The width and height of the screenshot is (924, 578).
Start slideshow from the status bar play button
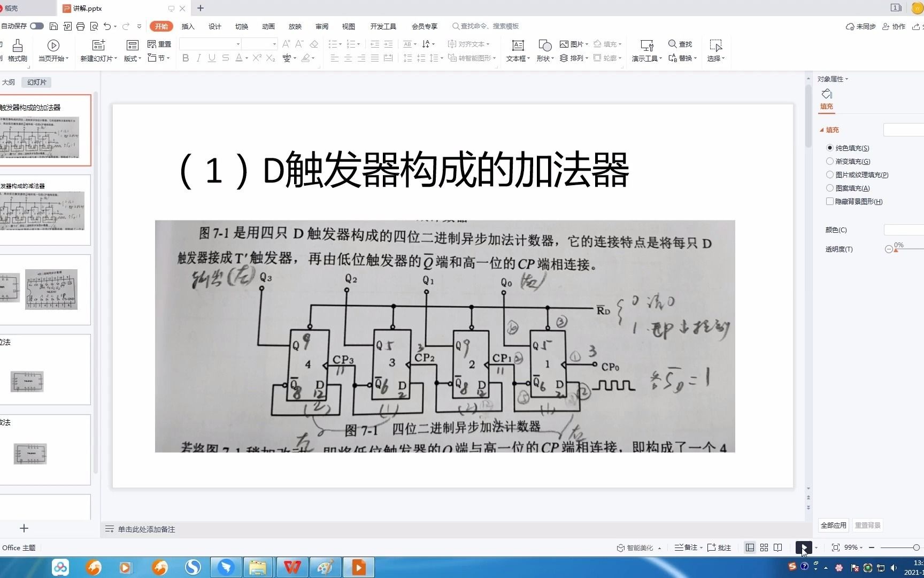pos(803,547)
